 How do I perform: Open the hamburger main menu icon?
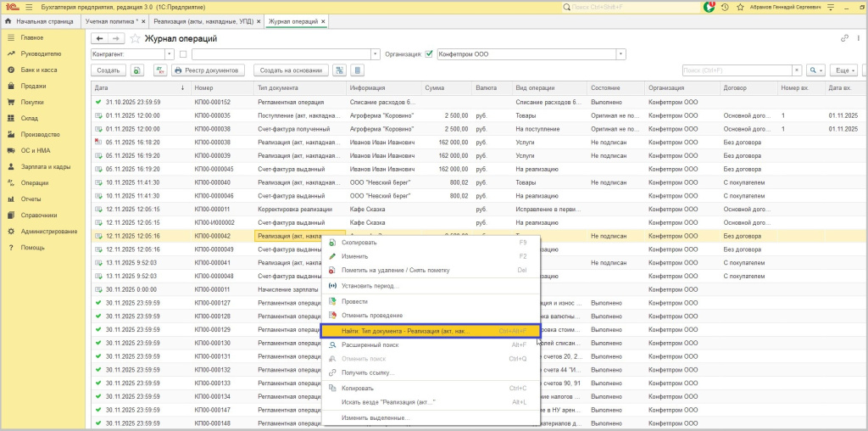click(28, 7)
